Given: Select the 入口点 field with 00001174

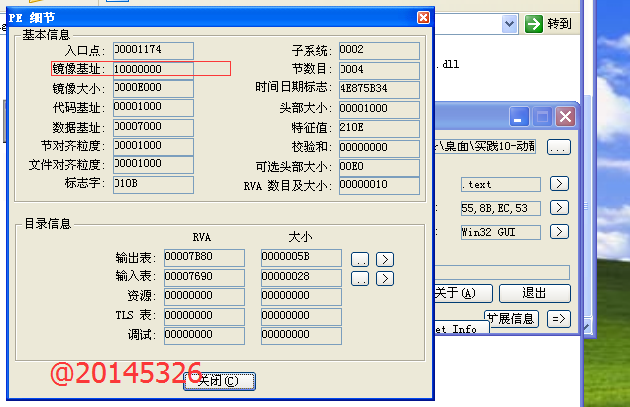Looking at the screenshot, I should pyautogui.click(x=152, y=50).
